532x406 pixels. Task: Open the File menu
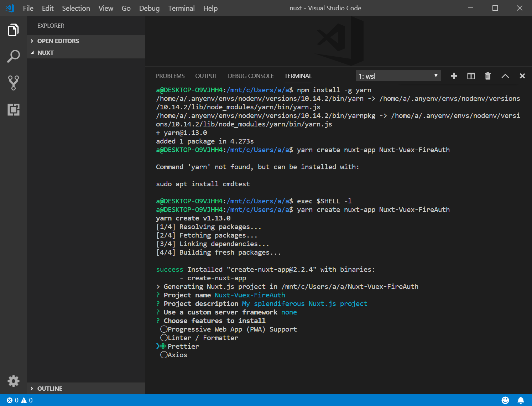(x=28, y=8)
